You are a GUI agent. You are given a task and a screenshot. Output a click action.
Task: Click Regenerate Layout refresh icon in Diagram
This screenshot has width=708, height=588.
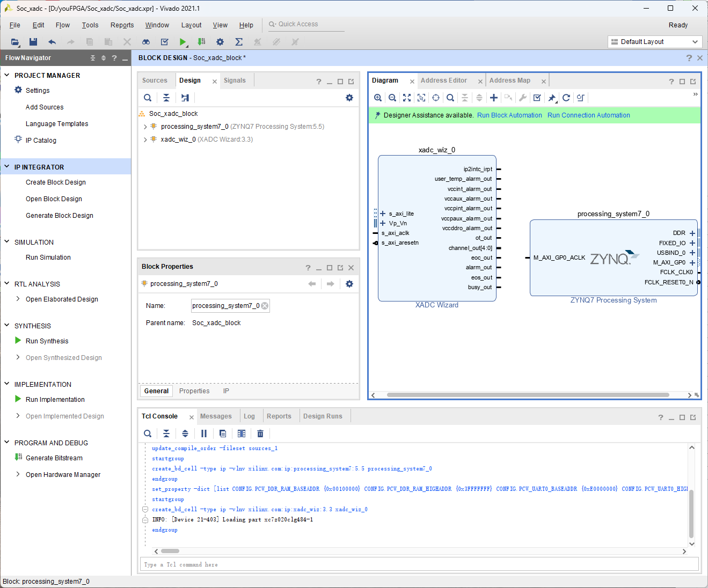pyautogui.click(x=566, y=98)
